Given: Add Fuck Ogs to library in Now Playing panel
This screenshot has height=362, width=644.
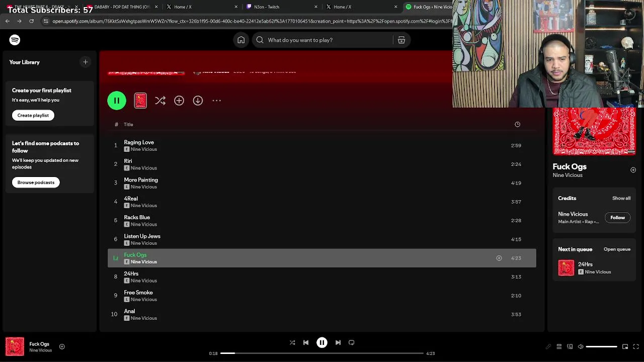Looking at the screenshot, I should pos(633,170).
